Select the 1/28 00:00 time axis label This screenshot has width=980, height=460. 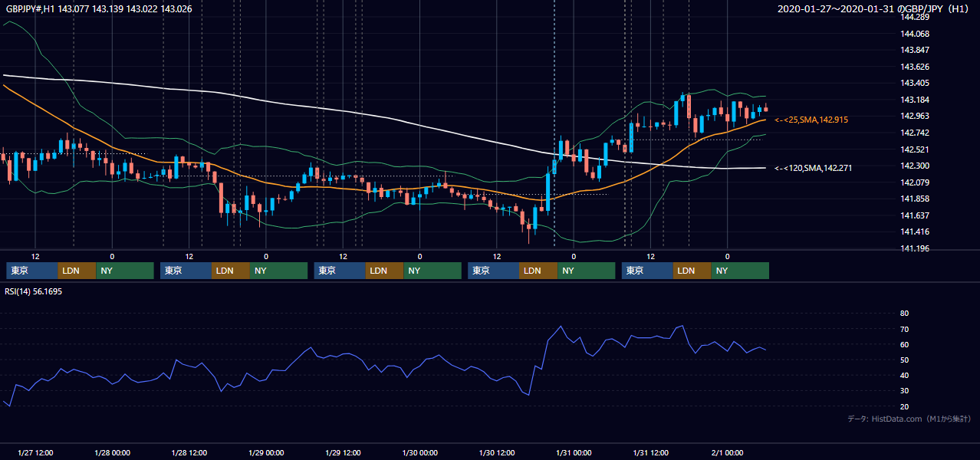[x=112, y=453]
